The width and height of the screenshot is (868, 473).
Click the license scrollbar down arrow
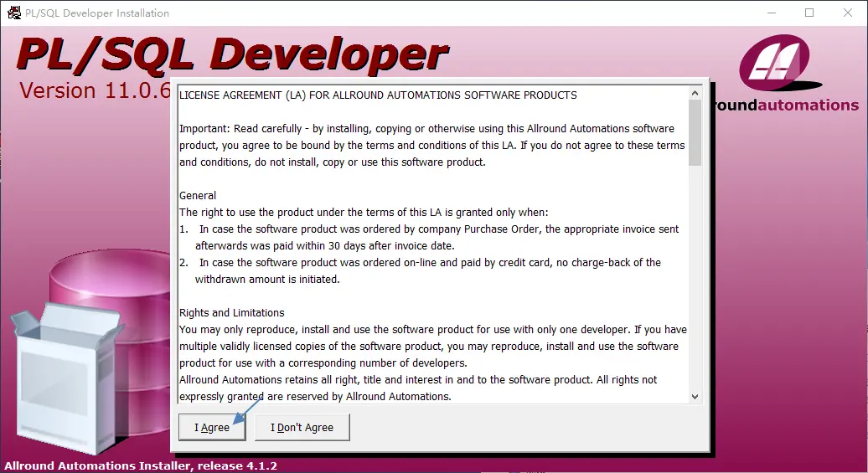(695, 397)
